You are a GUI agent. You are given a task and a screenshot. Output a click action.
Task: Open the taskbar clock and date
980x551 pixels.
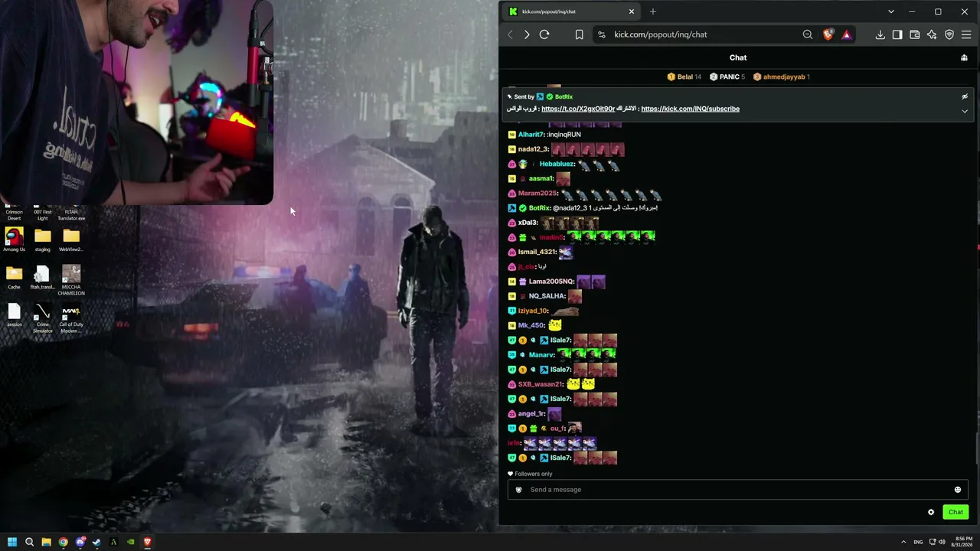pos(962,543)
